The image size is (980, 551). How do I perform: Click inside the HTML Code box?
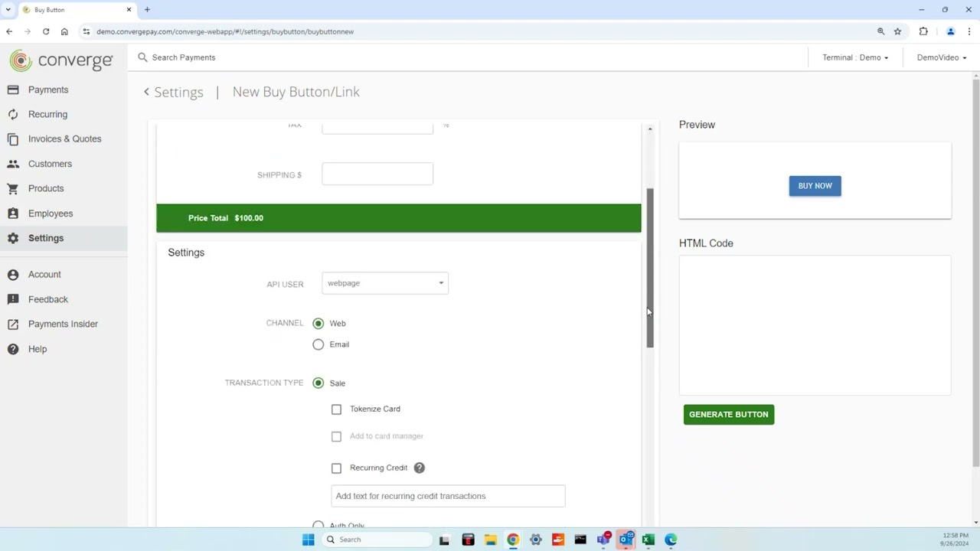pyautogui.click(x=815, y=325)
